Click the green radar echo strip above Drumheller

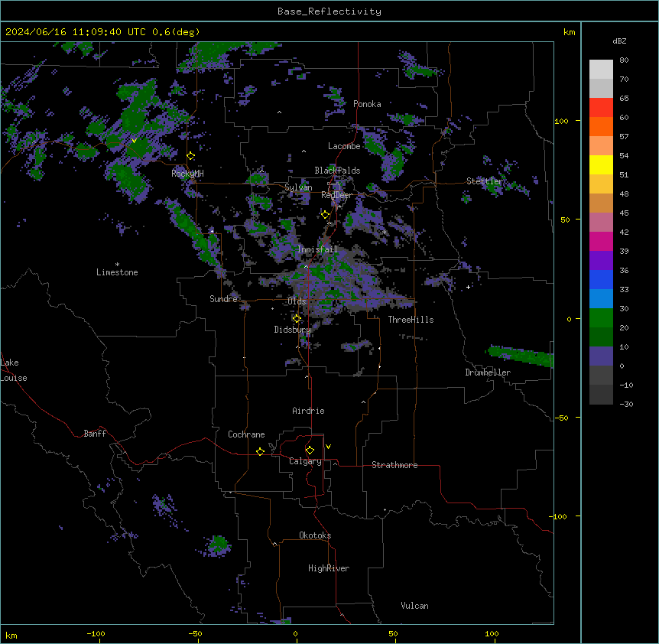tap(521, 356)
